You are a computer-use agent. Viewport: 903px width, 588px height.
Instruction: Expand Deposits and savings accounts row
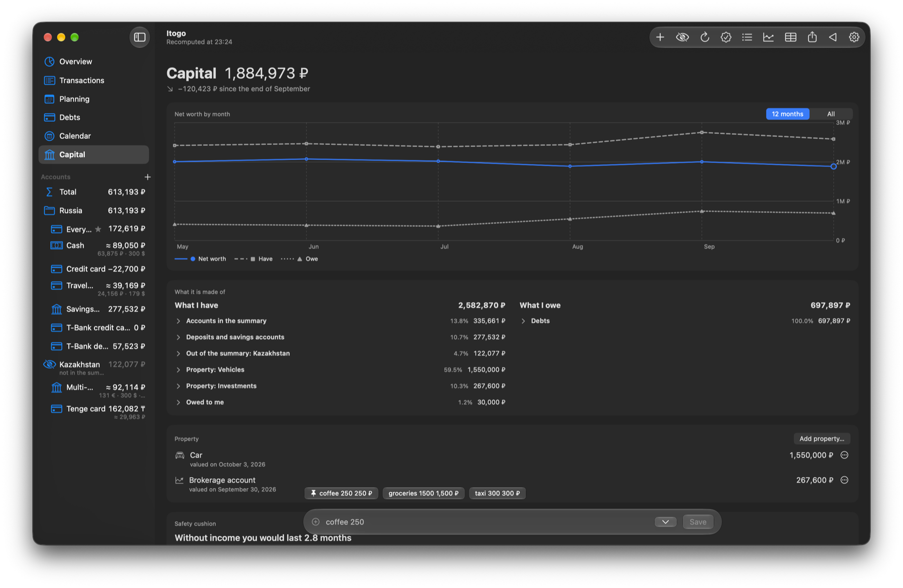point(340,337)
